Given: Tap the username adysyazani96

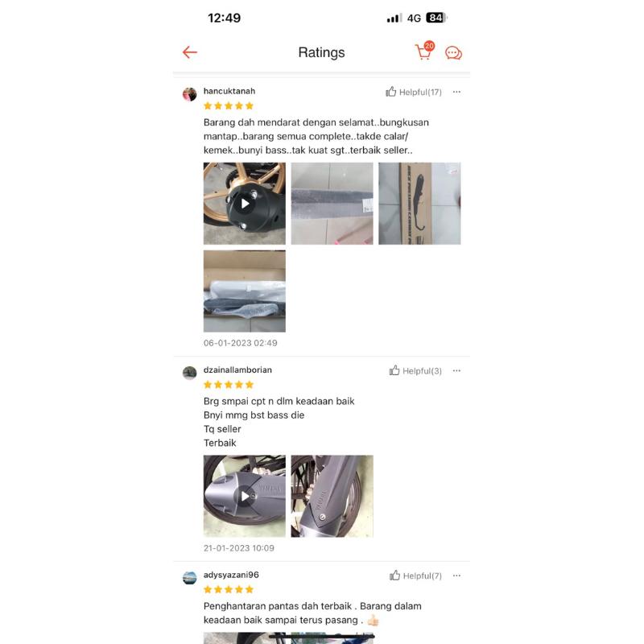Looking at the screenshot, I should coord(231,575).
